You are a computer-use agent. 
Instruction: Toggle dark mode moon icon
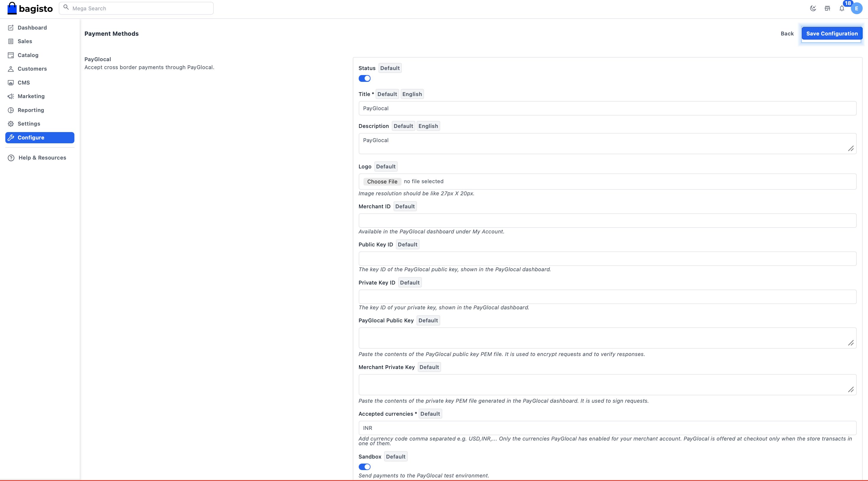point(813,9)
